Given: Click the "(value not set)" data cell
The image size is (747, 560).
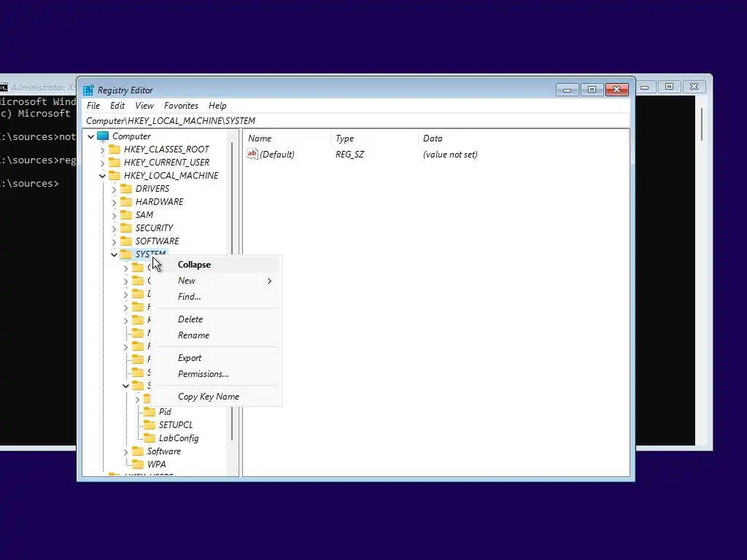Looking at the screenshot, I should tap(450, 155).
